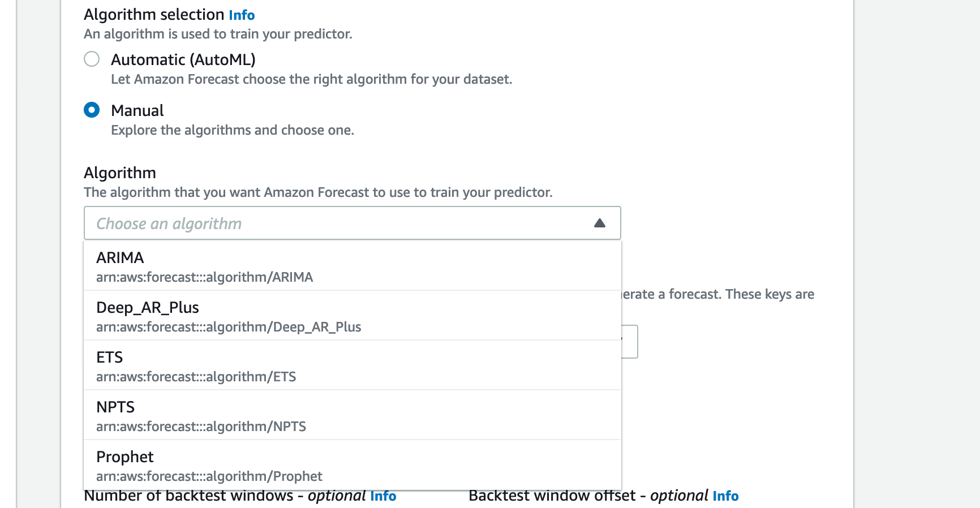This screenshot has width=980, height=508.
Task: Click the NPTS algorithm ARN text
Action: [201, 427]
